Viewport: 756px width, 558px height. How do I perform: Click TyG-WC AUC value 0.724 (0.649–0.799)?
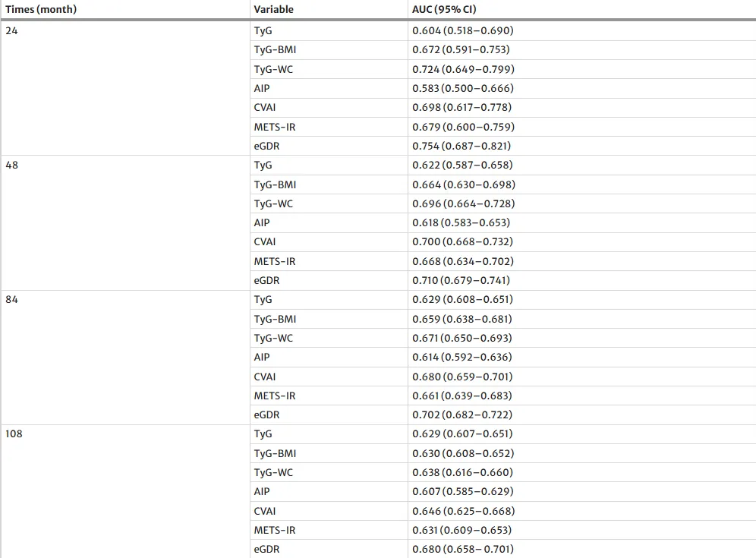(463, 69)
